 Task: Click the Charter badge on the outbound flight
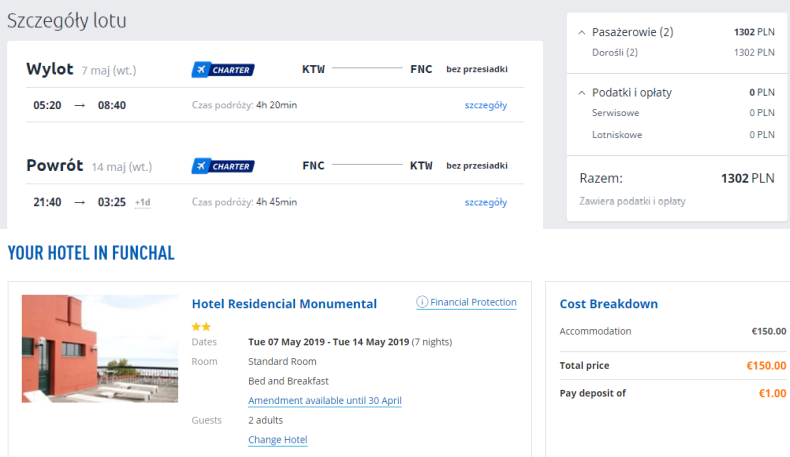click(223, 70)
